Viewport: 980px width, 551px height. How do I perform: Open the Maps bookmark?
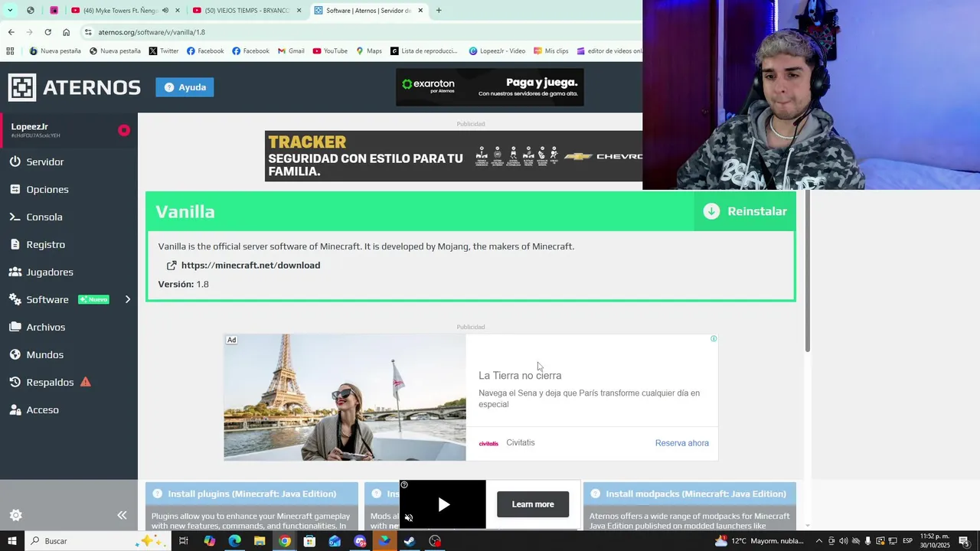[x=369, y=51]
